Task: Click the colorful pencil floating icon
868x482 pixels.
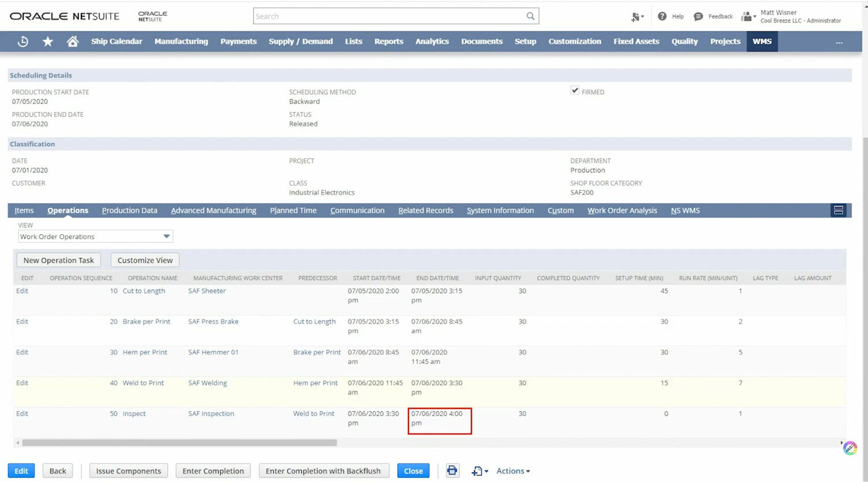Action: [x=849, y=448]
